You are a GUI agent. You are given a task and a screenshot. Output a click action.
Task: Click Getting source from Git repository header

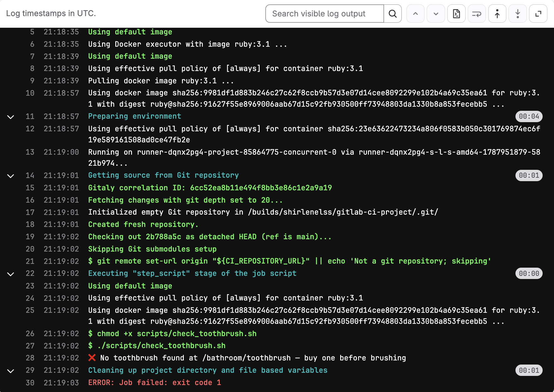163,175
